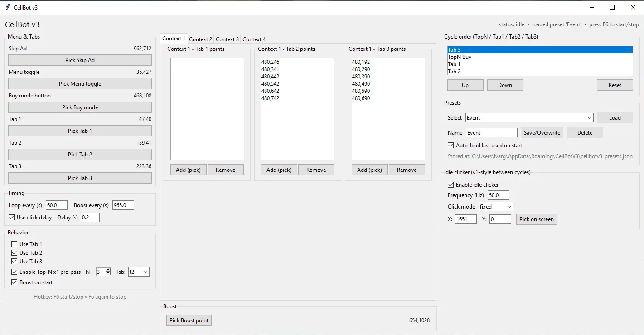Disable the Boost on start option
This screenshot has height=335, width=644.
(14, 282)
